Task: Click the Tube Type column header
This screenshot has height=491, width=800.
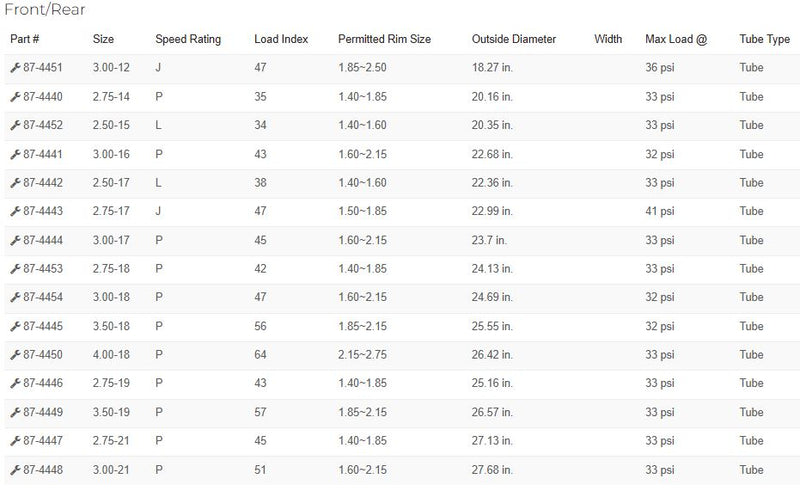Action: 764,39
